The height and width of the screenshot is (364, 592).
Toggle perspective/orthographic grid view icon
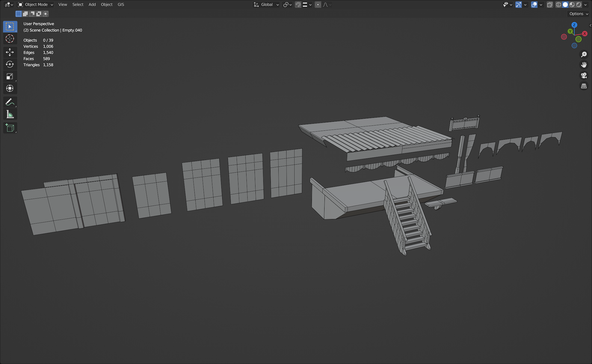click(584, 86)
